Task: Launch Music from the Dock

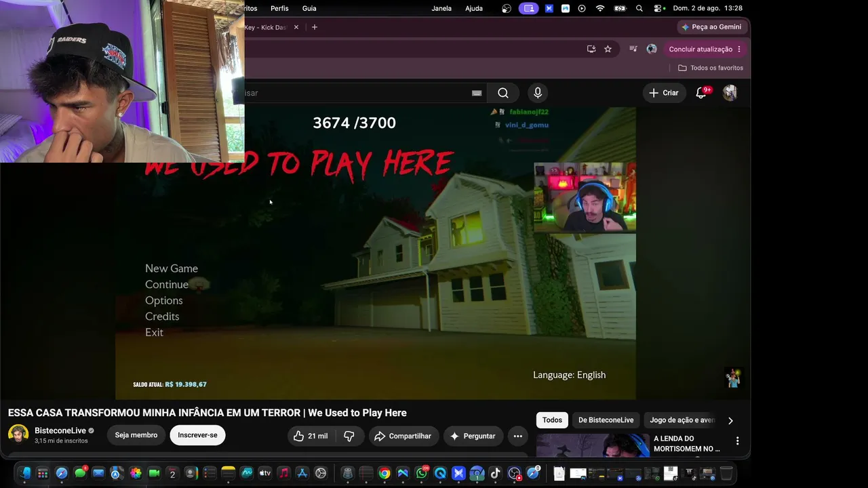Action: pos(283,473)
